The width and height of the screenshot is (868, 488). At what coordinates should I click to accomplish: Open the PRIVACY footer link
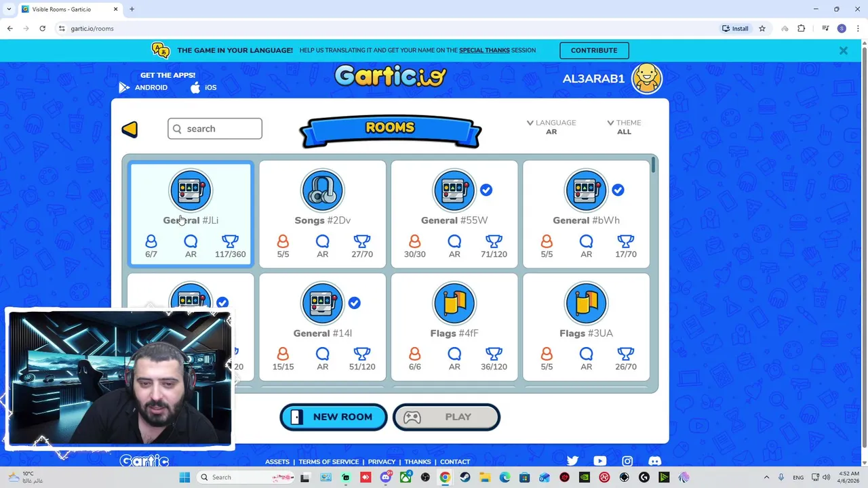(x=382, y=462)
